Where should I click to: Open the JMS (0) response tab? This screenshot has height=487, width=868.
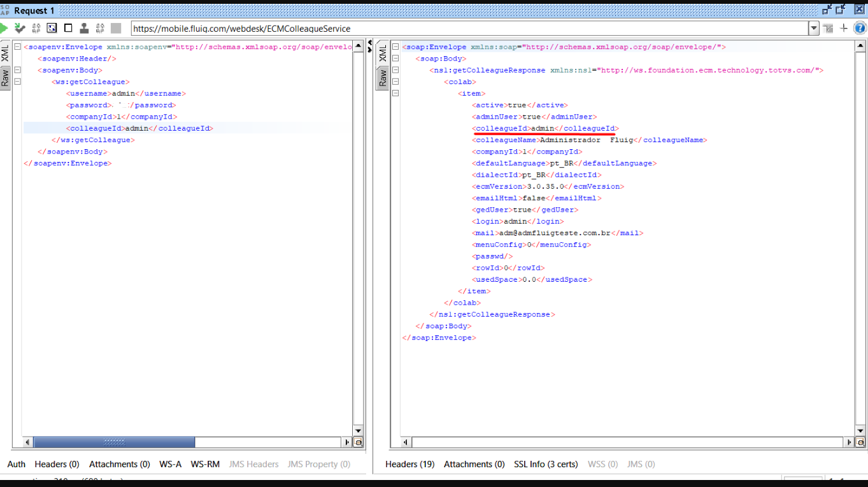641,464
